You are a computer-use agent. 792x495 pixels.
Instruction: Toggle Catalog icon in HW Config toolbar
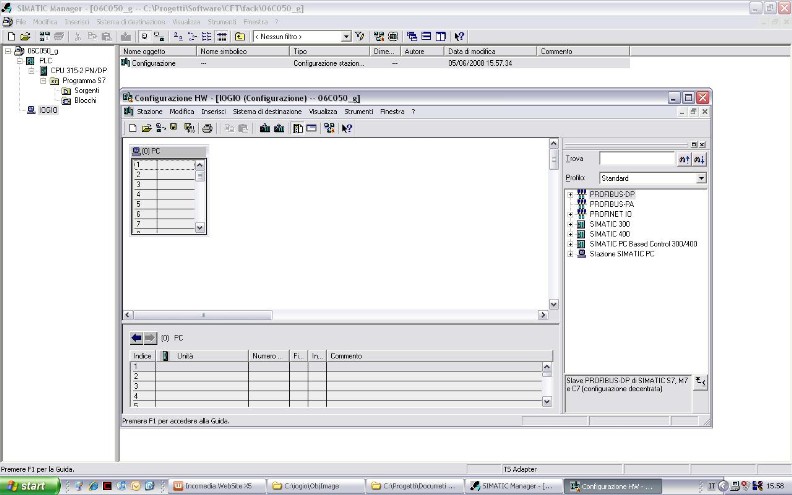click(x=298, y=128)
